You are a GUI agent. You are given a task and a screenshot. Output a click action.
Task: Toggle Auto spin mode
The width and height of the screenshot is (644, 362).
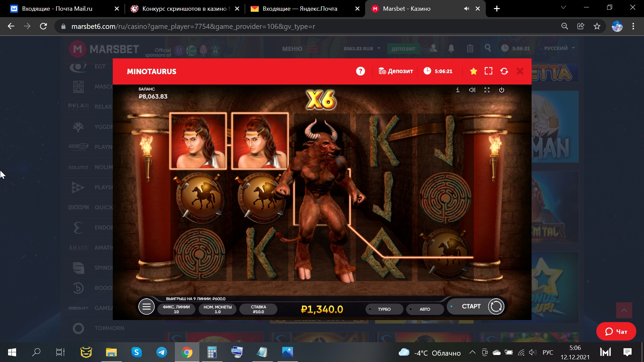(x=425, y=309)
